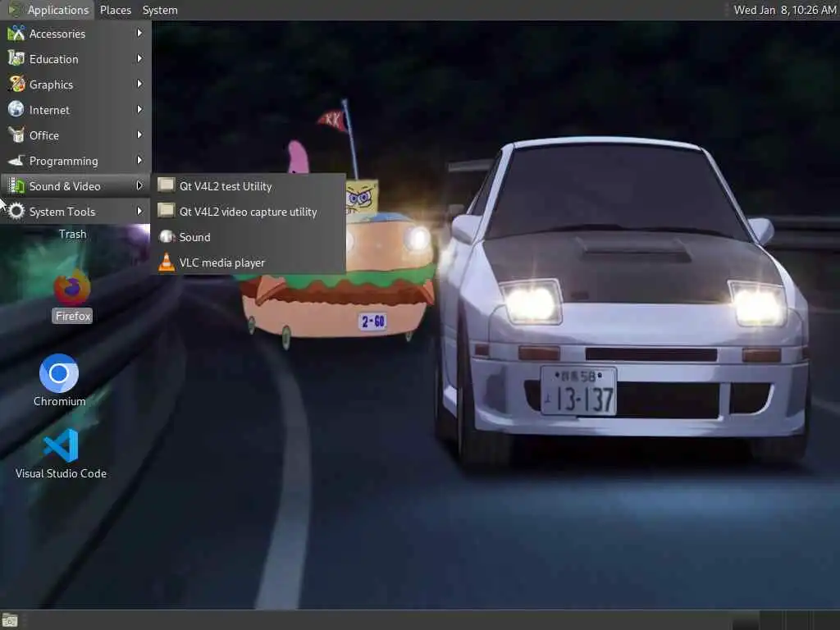Click the Sound speaker icon
The height and width of the screenshot is (630, 840).
[167, 236]
